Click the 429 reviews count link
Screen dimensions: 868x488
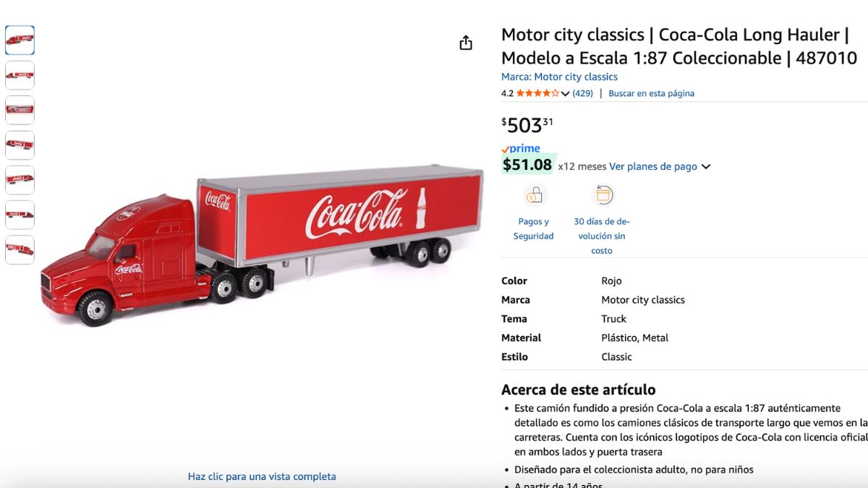click(x=582, y=93)
